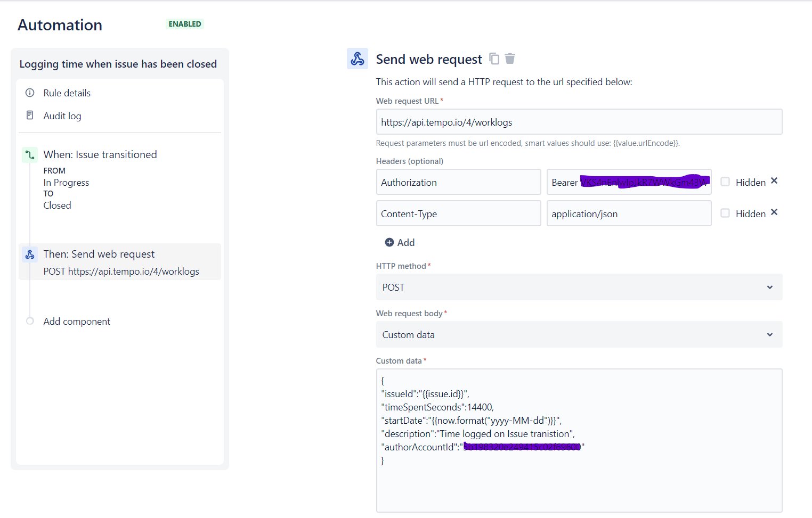Tick the Hidden checkbox for Authorization header

[x=725, y=182]
